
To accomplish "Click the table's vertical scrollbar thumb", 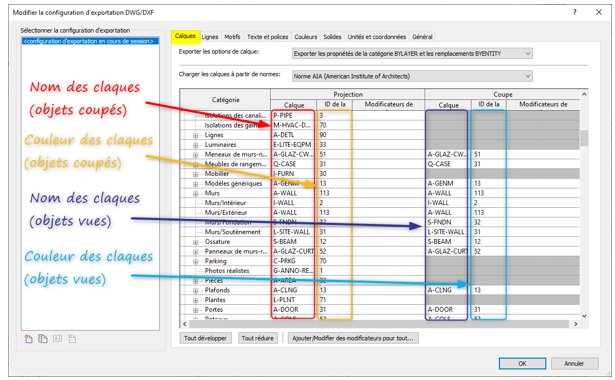I will tap(584, 138).
